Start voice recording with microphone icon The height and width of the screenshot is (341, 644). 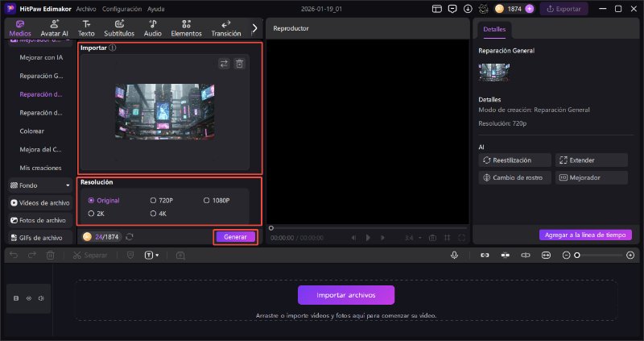[454, 256]
